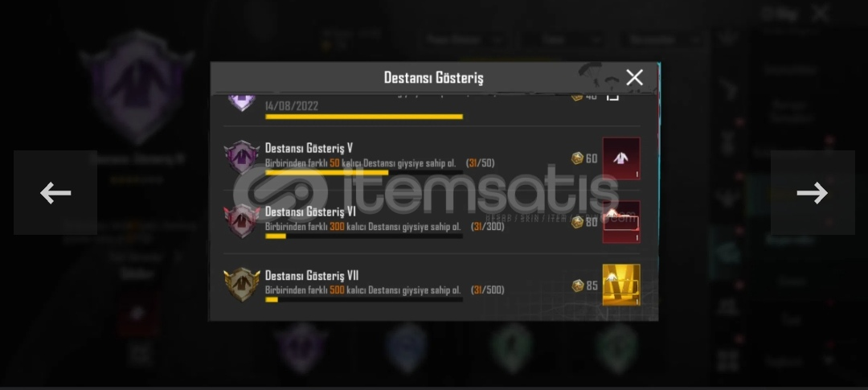
Task: Select the Destansı Gösteriş V purple badge
Action: [x=242, y=158]
